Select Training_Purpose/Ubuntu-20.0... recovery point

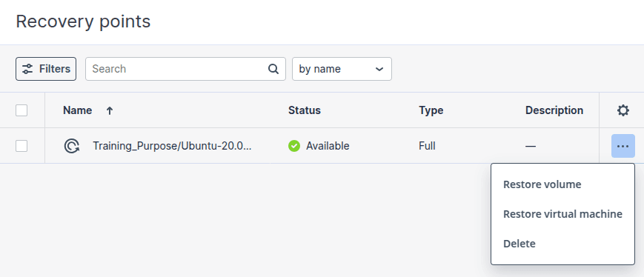point(172,146)
